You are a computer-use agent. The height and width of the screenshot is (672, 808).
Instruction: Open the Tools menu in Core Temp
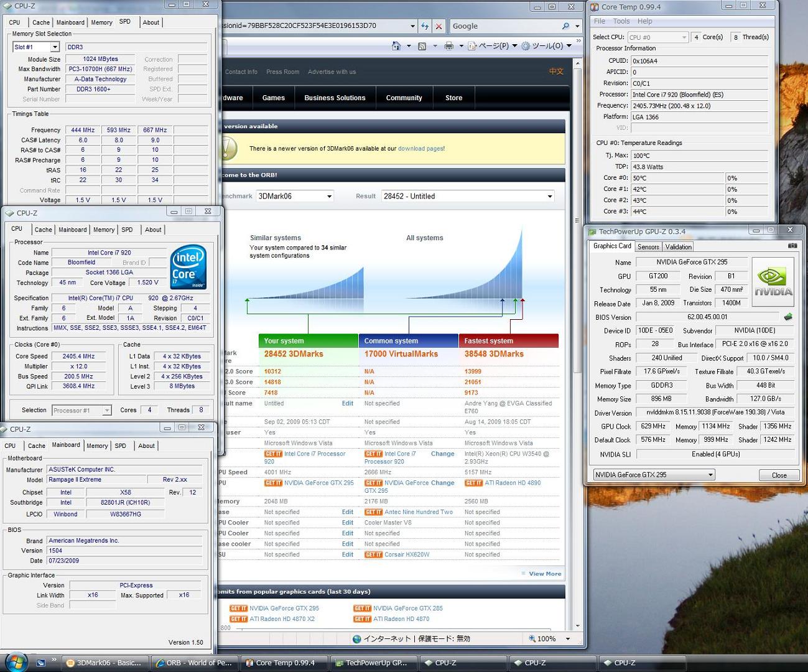pos(621,21)
